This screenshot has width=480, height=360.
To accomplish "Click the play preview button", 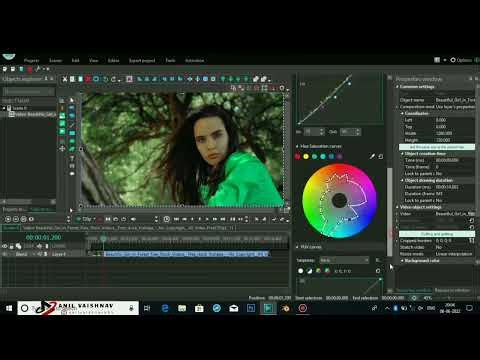I will click(x=78, y=219).
